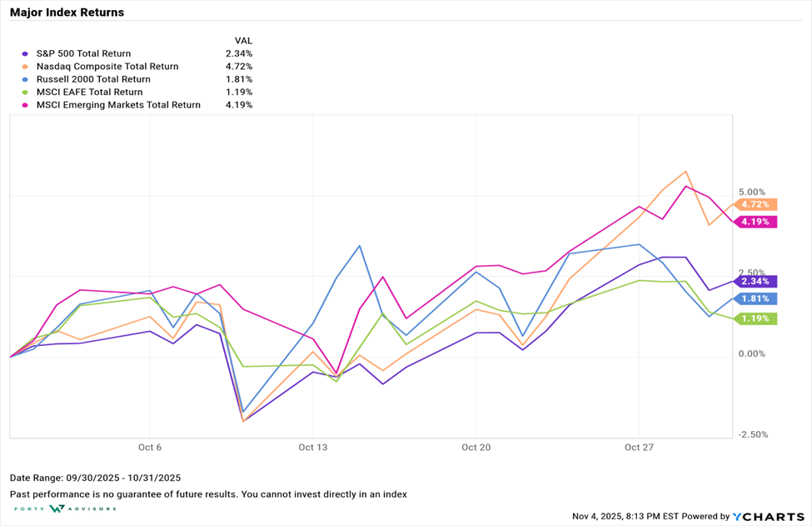
Task: Click the VAL column header
Action: [243, 40]
